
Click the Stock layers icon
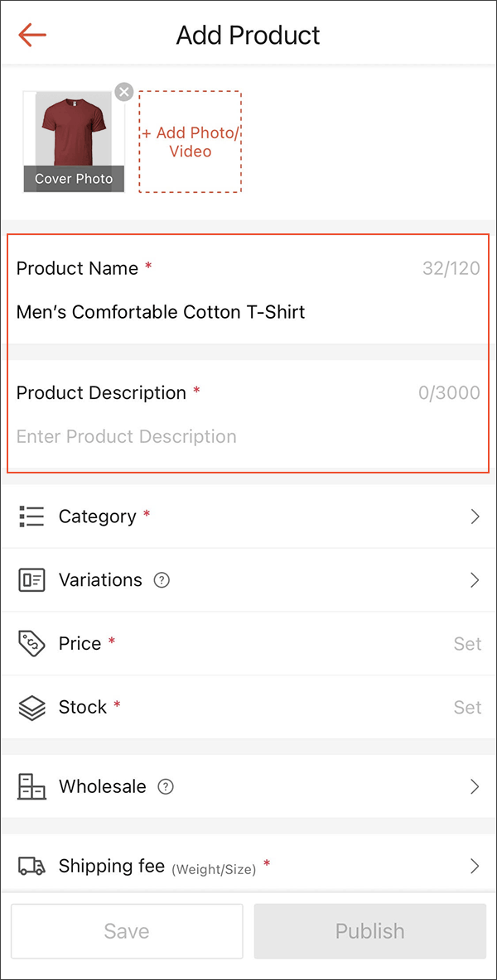point(31,707)
